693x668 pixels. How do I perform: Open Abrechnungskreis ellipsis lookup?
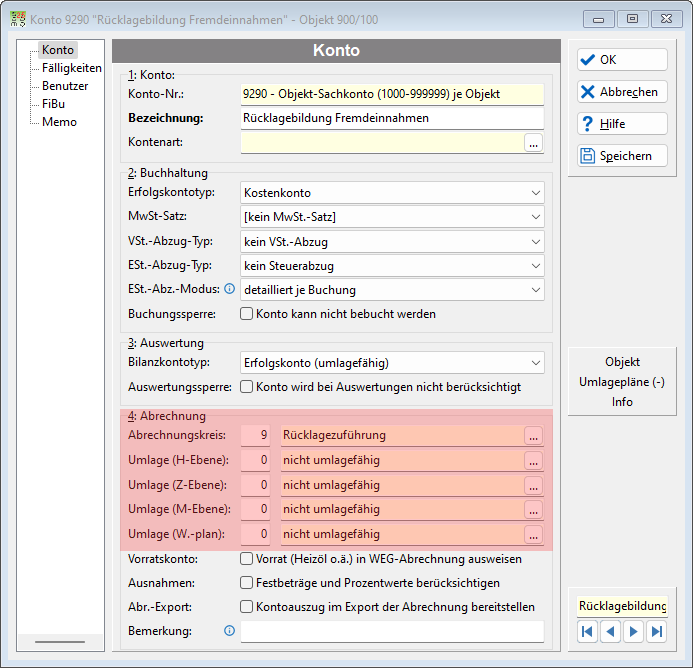click(x=533, y=435)
